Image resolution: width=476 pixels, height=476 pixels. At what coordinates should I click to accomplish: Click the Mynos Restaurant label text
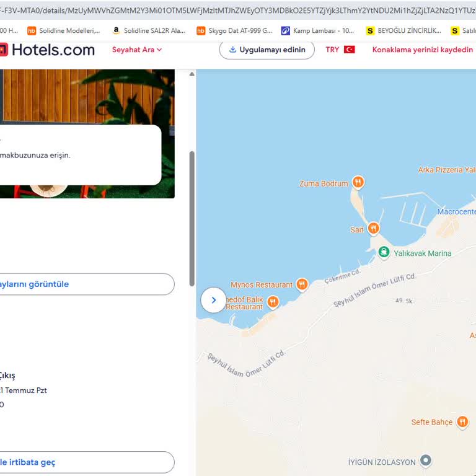pos(262,284)
